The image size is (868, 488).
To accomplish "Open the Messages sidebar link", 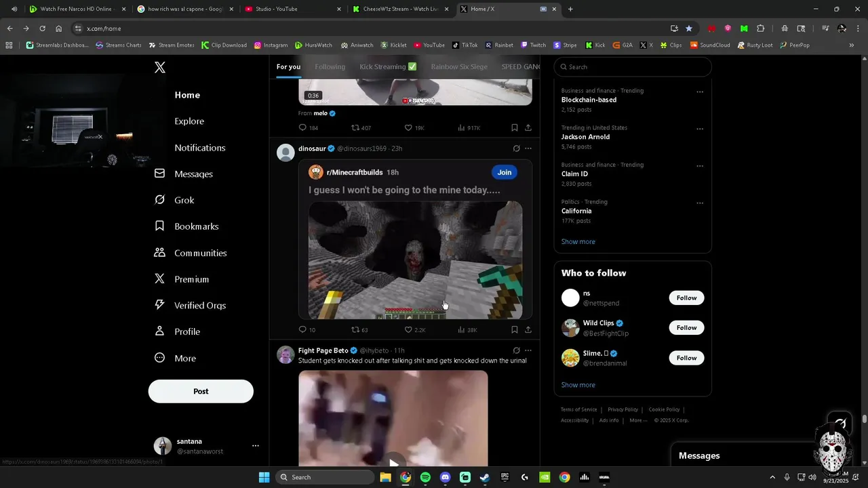I will pos(193,174).
